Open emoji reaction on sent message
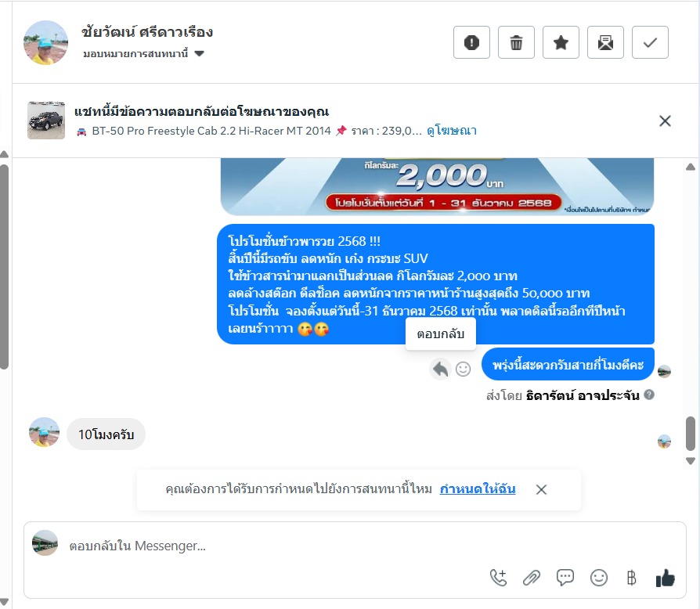 click(x=463, y=369)
